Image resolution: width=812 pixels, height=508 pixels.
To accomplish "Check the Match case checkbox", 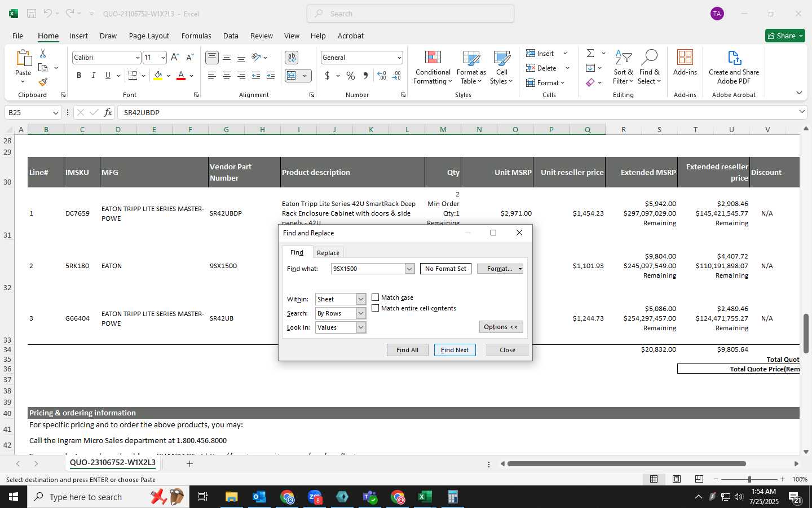I will [376, 297].
